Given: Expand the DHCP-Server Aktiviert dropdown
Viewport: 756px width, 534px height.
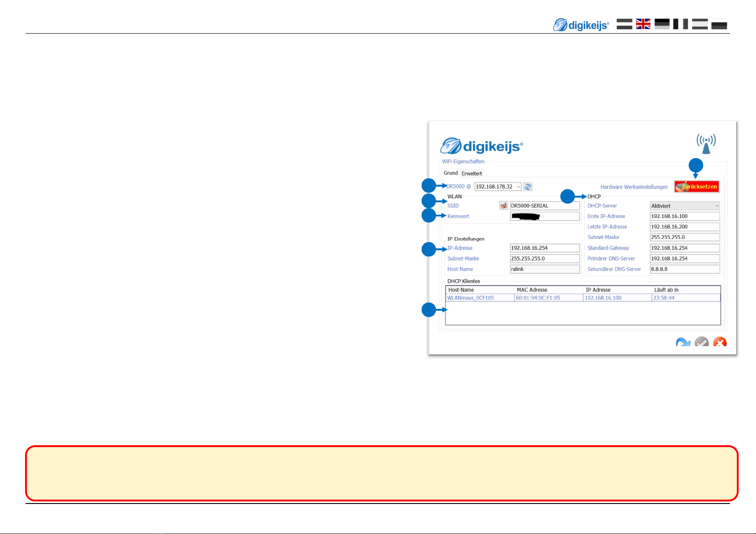Looking at the screenshot, I should (x=685, y=206).
